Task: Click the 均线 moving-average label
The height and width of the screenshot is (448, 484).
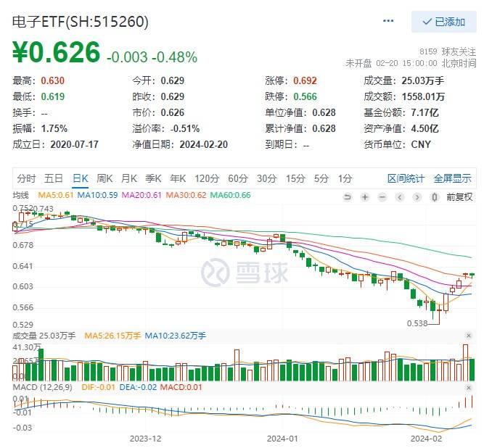Action: tap(21, 195)
